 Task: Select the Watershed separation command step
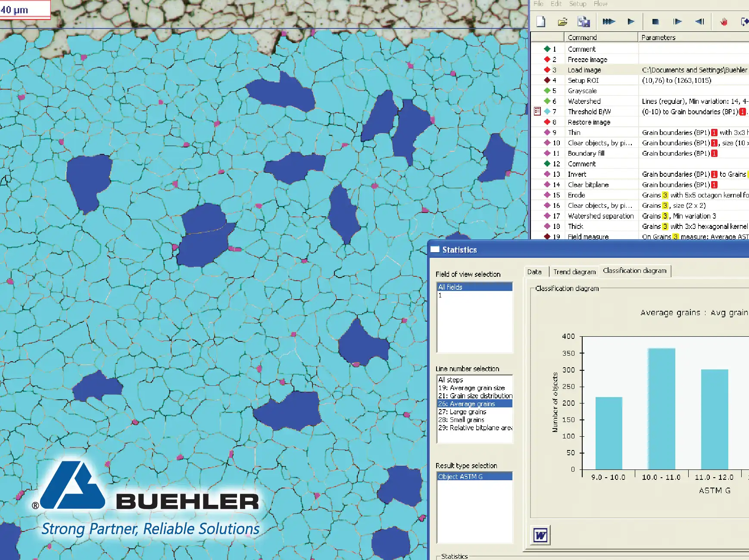601,216
